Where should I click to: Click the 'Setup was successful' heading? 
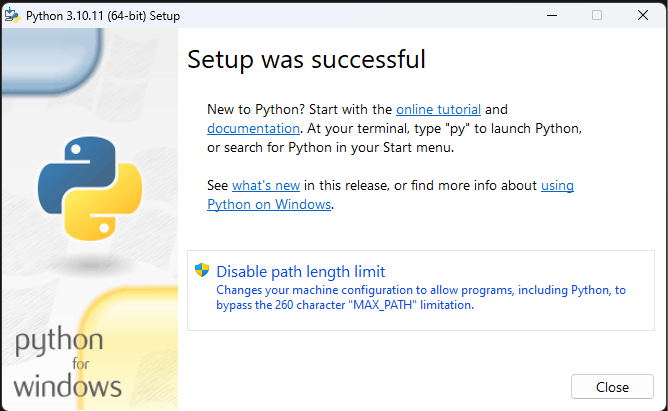pyautogui.click(x=306, y=59)
